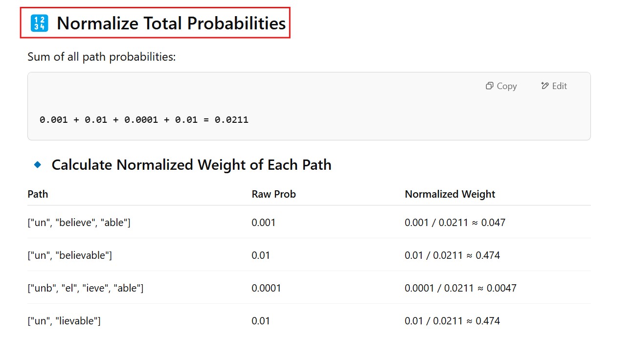
Task: Click the copy icon in the code block
Action: tap(489, 86)
